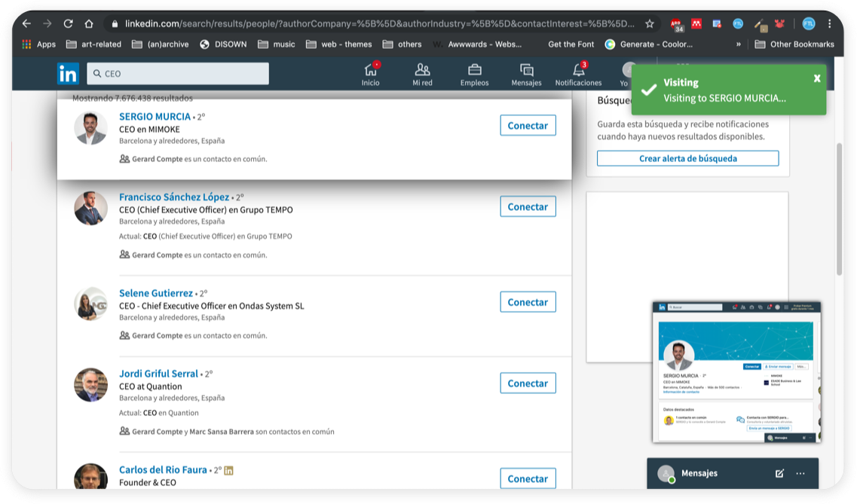Image resolution: width=857 pixels, height=504 pixels.
Task: Open Empleos jobs page
Action: click(474, 75)
